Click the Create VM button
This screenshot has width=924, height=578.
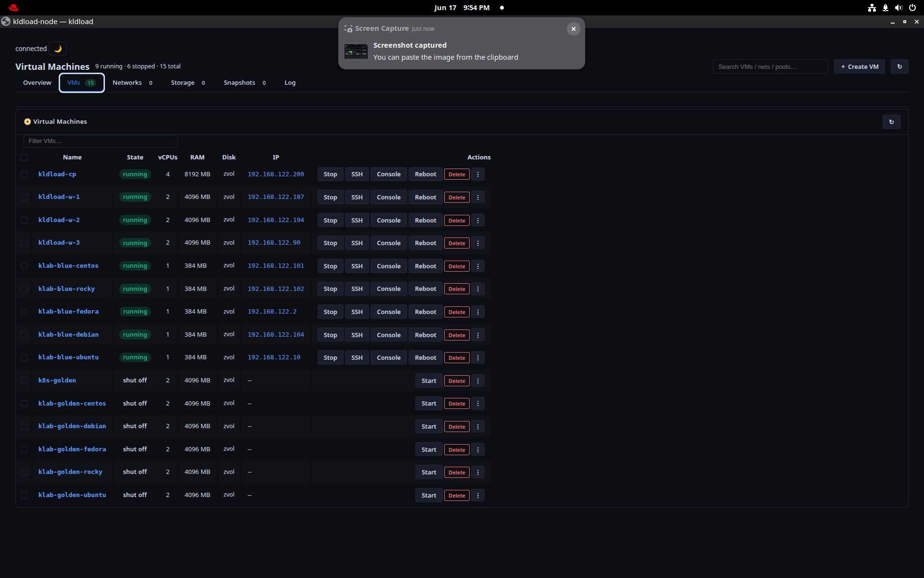pyautogui.click(x=859, y=66)
